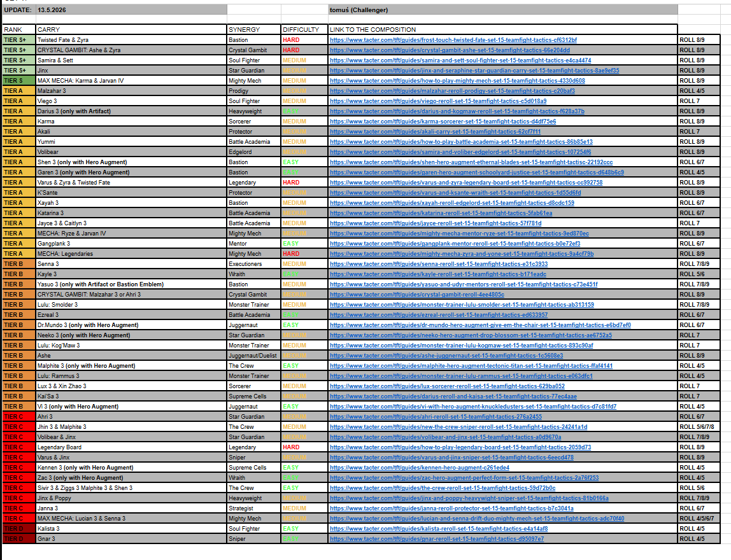The width and height of the screenshot is (731, 560).
Task: Select the tomuś (Challenger) cell
Action: point(502,10)
